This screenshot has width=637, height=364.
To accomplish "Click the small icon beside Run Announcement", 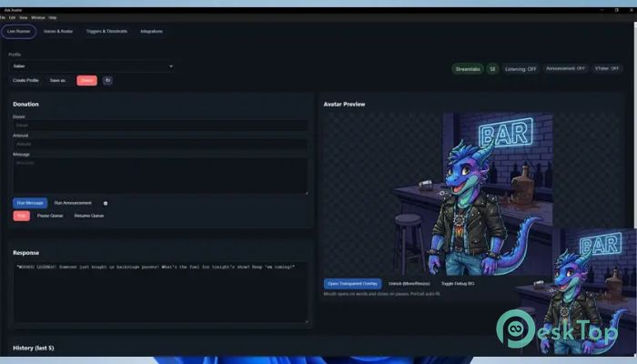I will pyautogui.click(x=106, y=203).
